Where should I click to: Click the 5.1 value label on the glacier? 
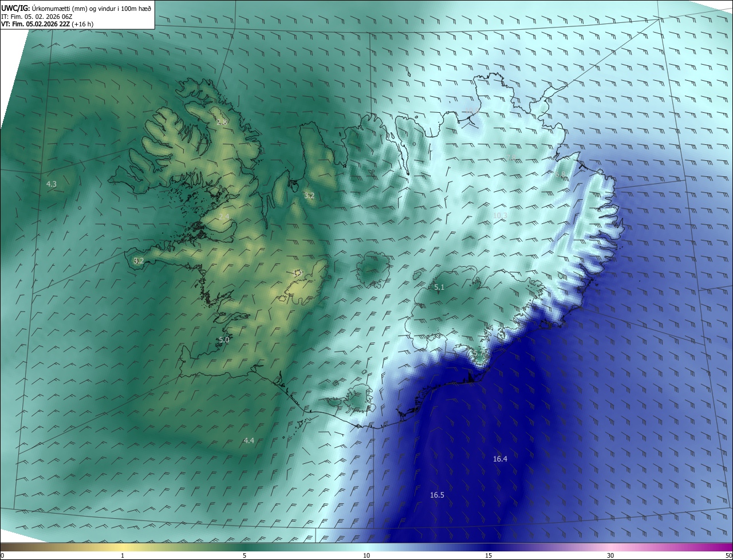click(x=439, y=287)
